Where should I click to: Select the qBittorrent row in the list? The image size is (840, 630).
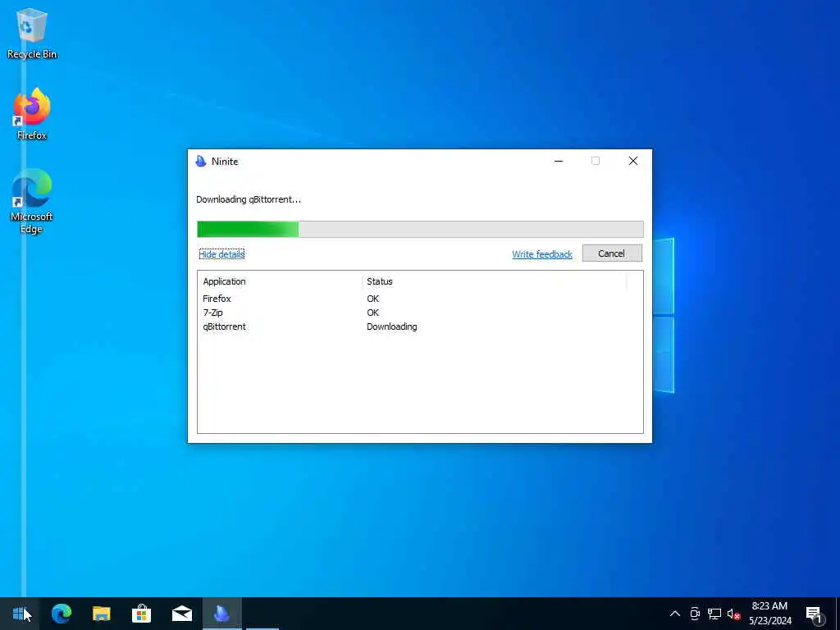420,326
